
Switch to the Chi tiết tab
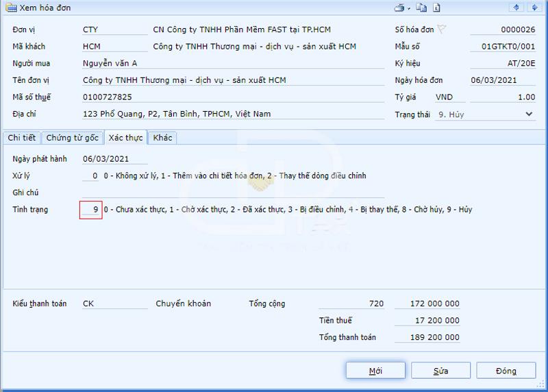coord(22,138)
